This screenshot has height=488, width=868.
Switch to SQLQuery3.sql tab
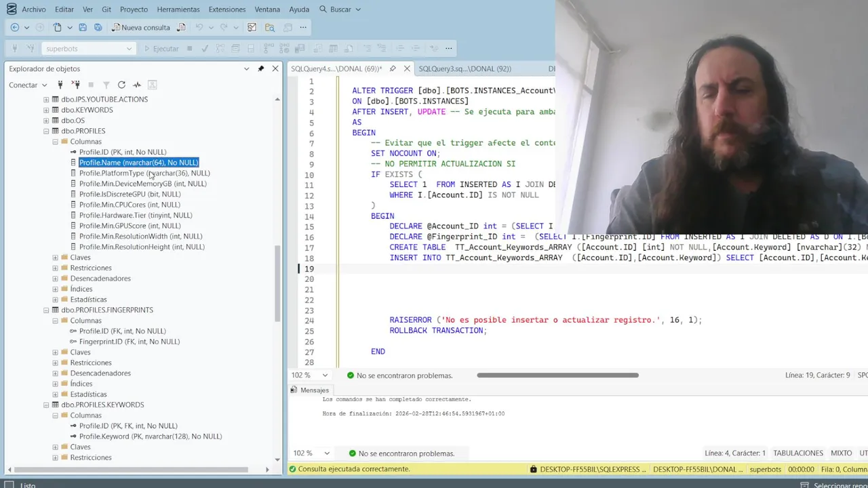465,68
